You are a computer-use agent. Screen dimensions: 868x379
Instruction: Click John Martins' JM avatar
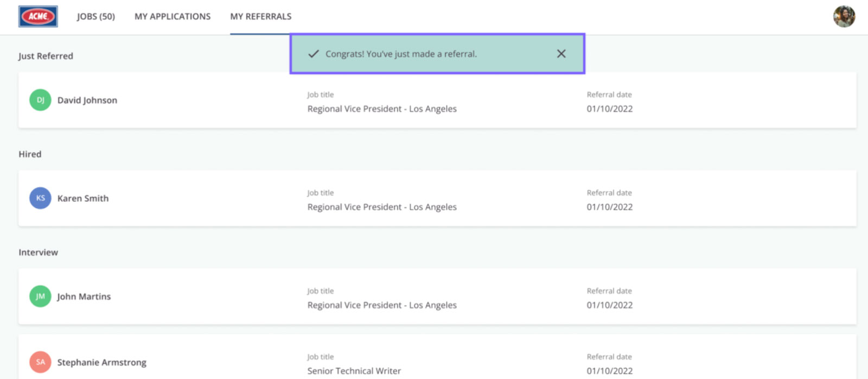pos(40,296)
